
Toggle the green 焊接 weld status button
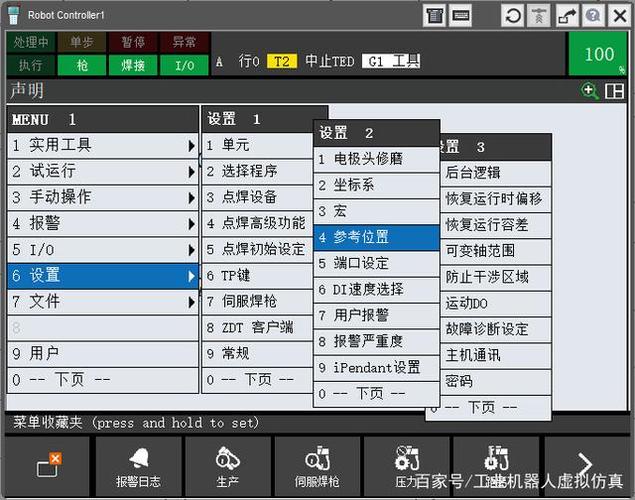[133, 65]
